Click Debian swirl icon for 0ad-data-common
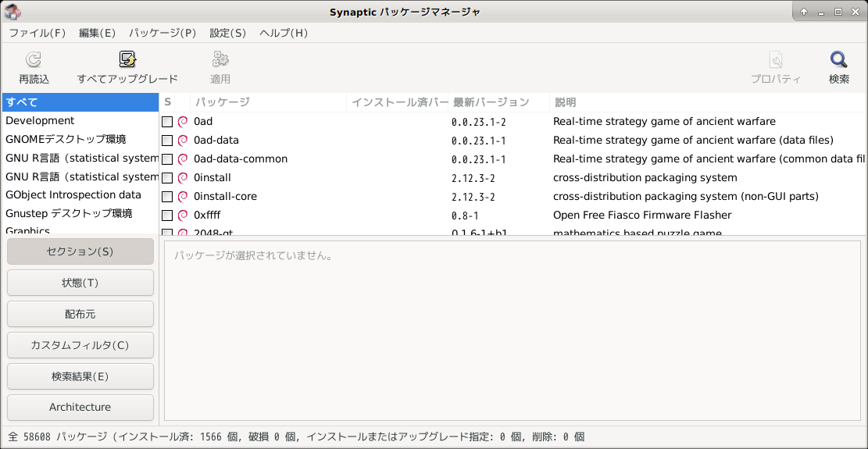Viewport: 868px width, 449px height. pos(183,159)
